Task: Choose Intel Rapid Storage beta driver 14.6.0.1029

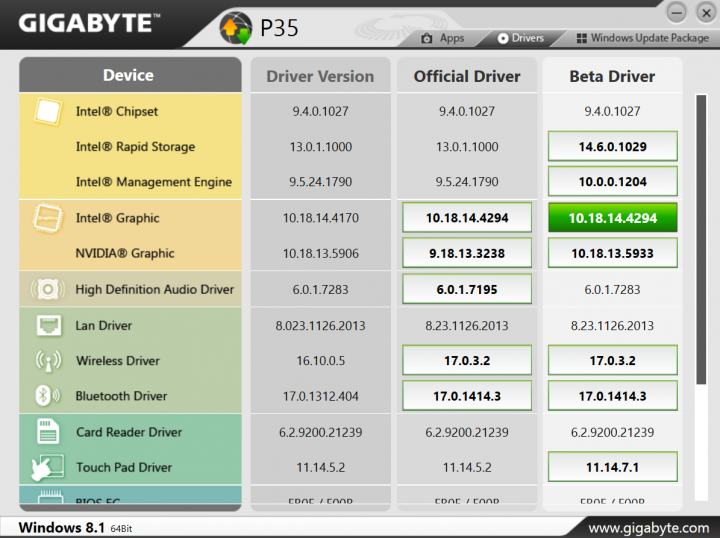Action: point(612,147)
